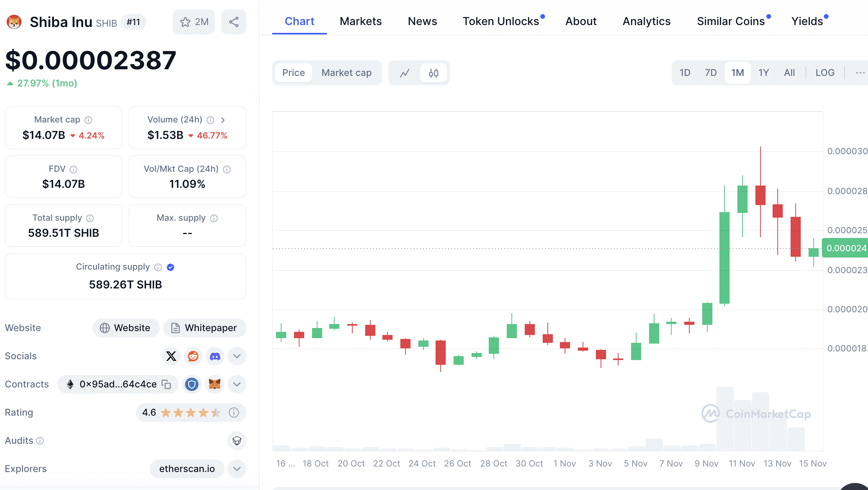Open the Yields tab
This screenshot has width=868, height=490.
807,21
